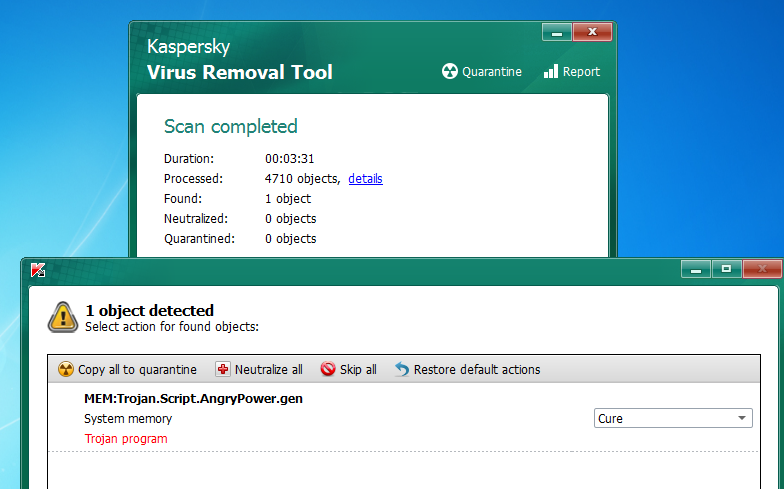Open the Report label in the header

(581, 72)
